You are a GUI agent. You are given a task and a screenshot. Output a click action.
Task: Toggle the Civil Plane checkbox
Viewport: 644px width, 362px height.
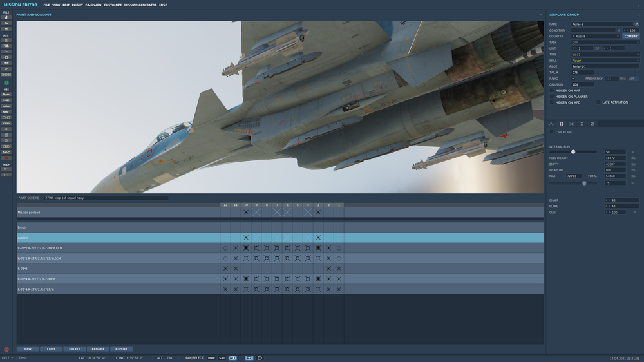pos(552,132)
